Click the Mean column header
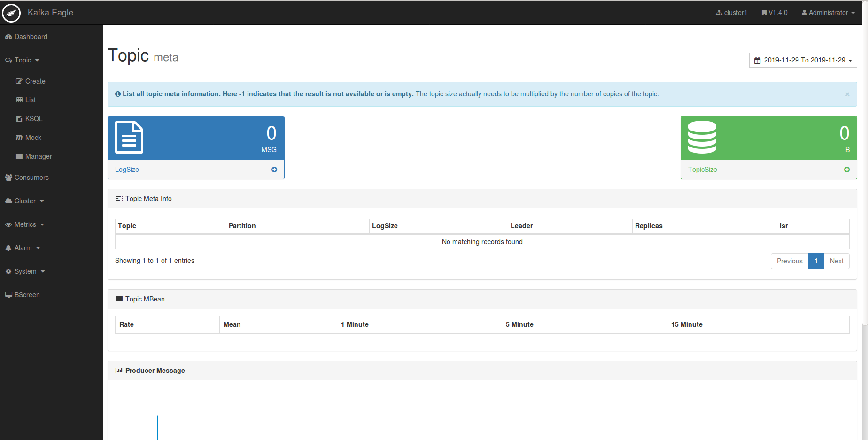 [278, 324]
